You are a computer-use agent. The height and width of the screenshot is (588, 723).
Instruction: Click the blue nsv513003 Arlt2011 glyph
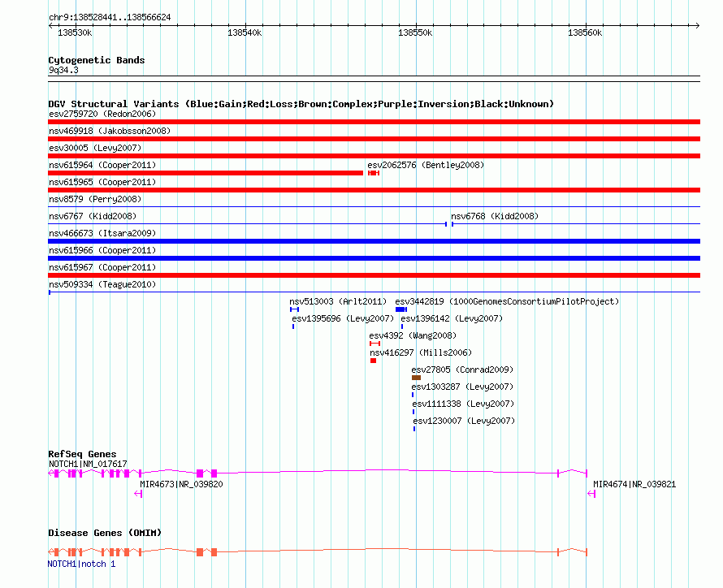294,309
